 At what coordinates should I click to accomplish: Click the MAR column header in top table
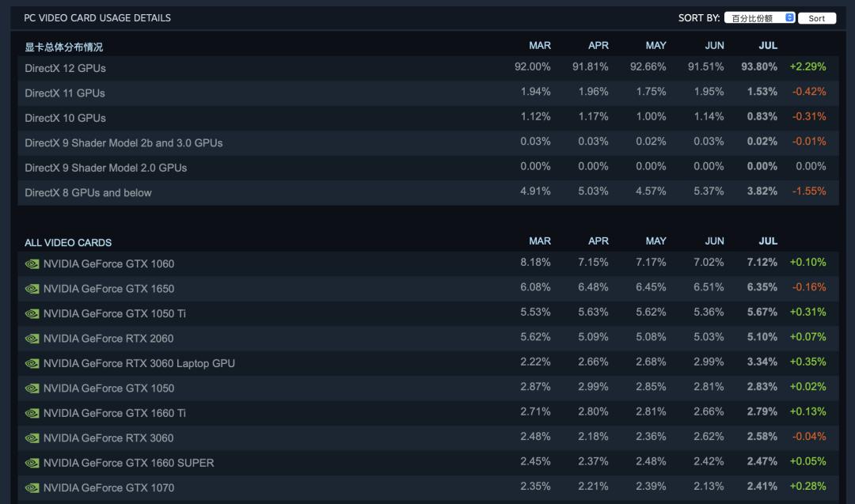click(x=540, y=46)
